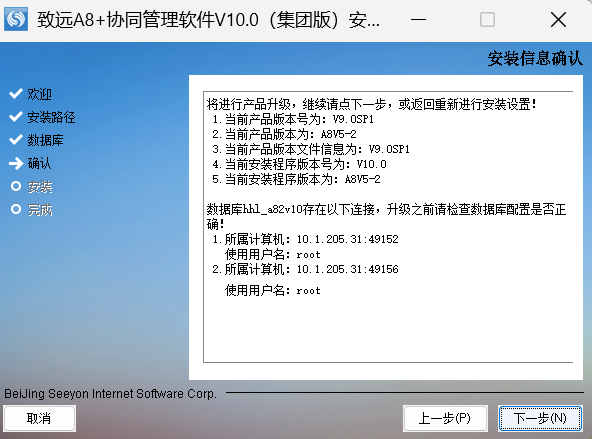
Task: Click the checkmark icon beside 安装路径
Action: click(15, 117)
